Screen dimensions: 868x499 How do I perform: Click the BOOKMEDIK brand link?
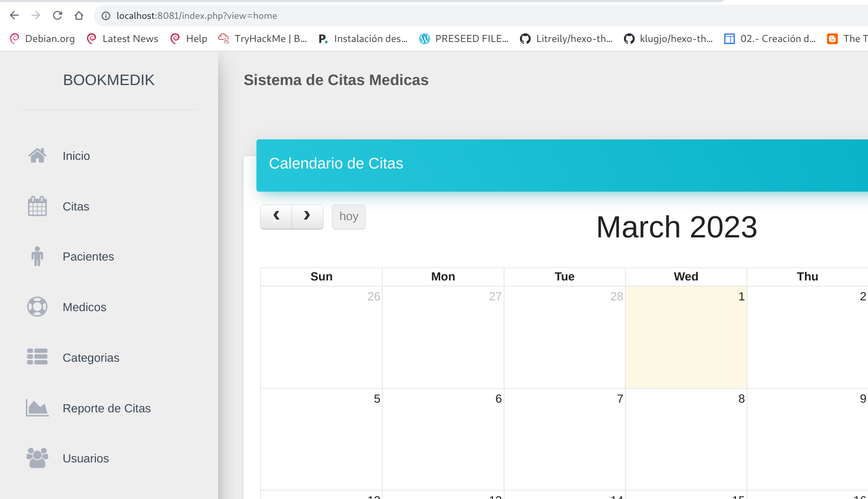pos(109,80)
